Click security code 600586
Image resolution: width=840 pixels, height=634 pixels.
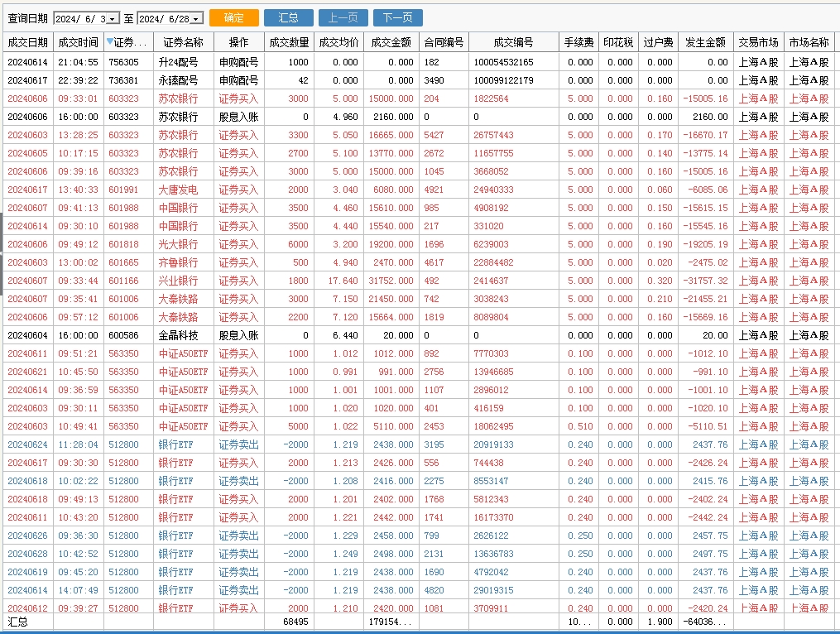coord(123,335)
